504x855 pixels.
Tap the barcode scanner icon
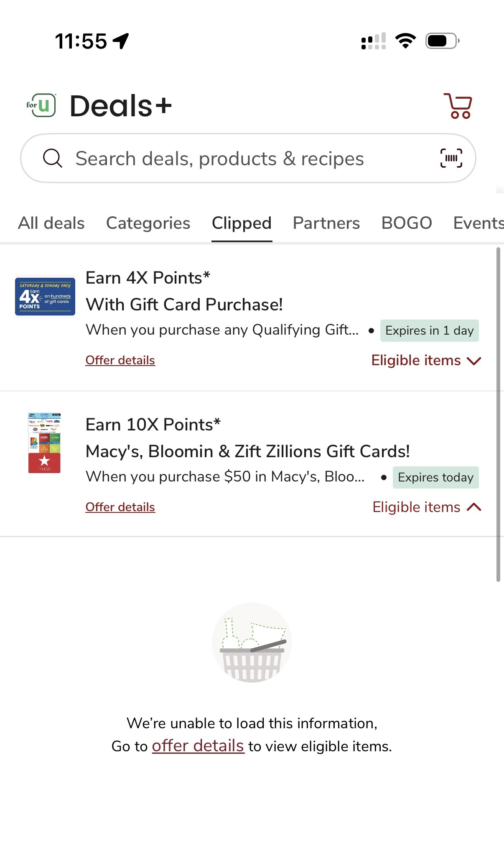[x=451, y=159]
